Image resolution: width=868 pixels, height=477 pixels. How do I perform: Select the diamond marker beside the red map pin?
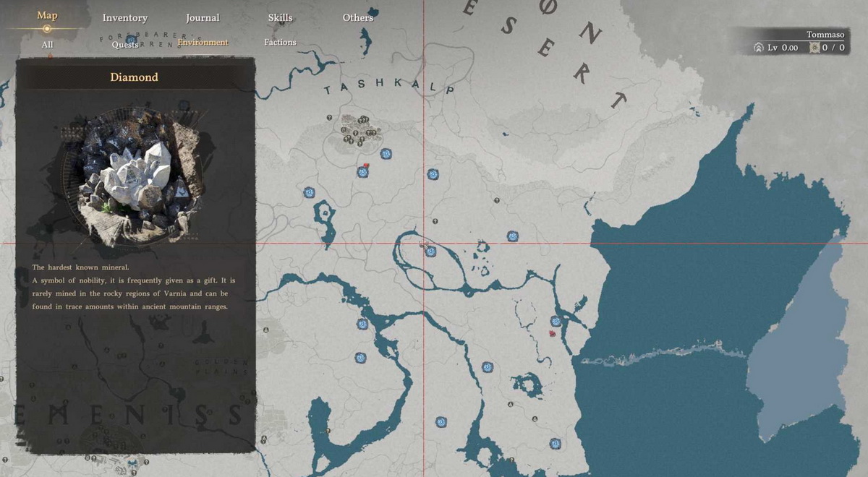click(556, 321)
